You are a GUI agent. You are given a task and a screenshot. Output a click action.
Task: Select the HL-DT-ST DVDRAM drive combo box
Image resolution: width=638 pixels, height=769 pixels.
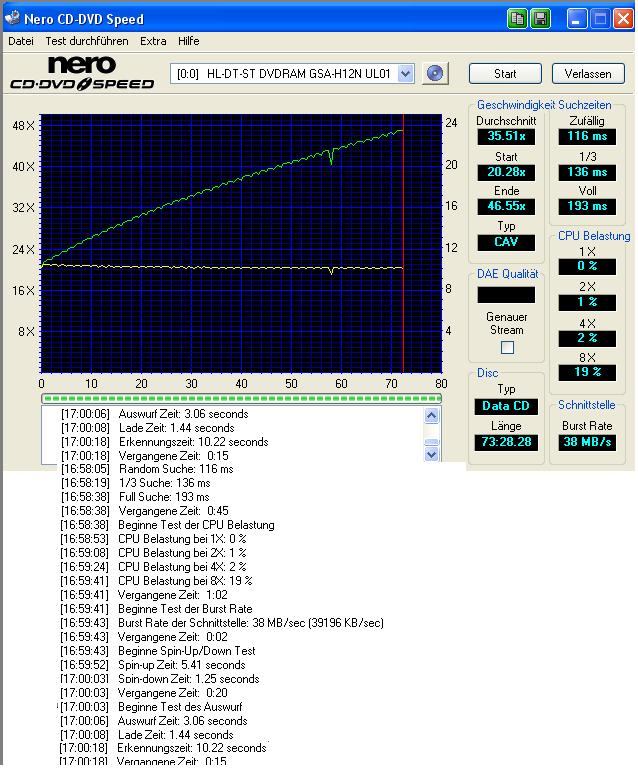tap(292, 74)
